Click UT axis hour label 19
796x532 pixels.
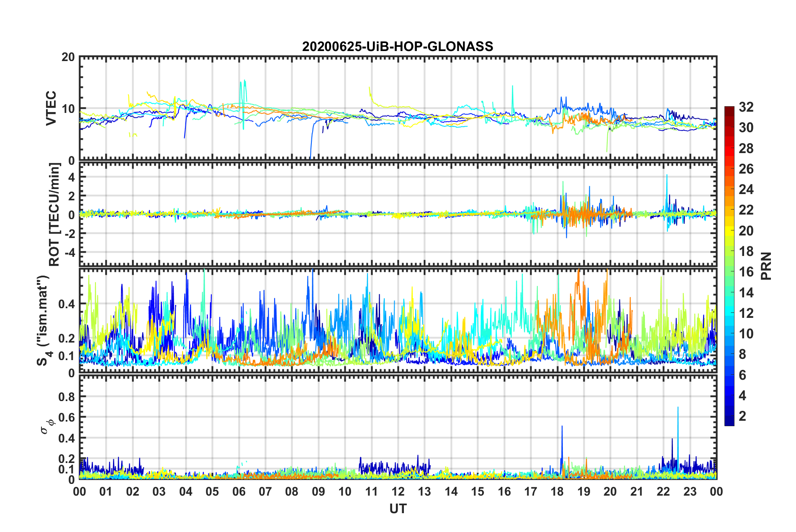click(x=584, y=492)
